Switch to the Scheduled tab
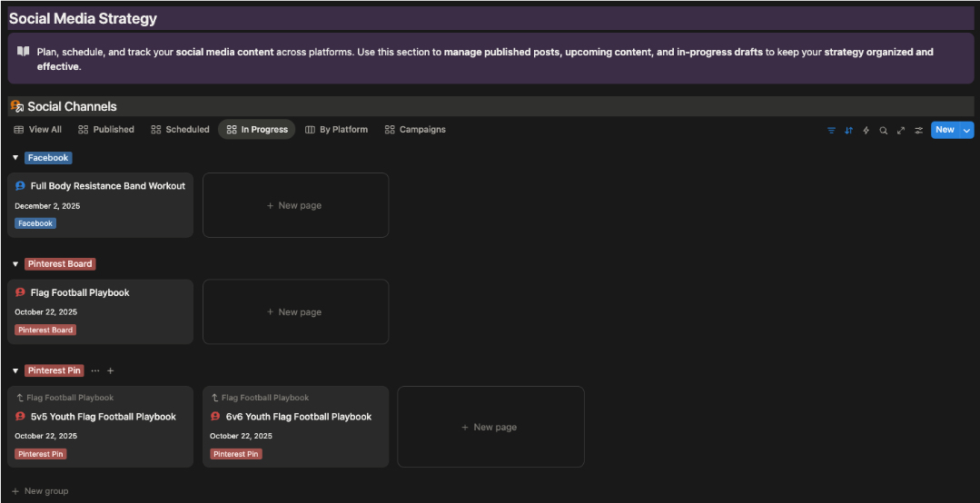Viewport: 980px width, 503px height. (x=180, y=130)
